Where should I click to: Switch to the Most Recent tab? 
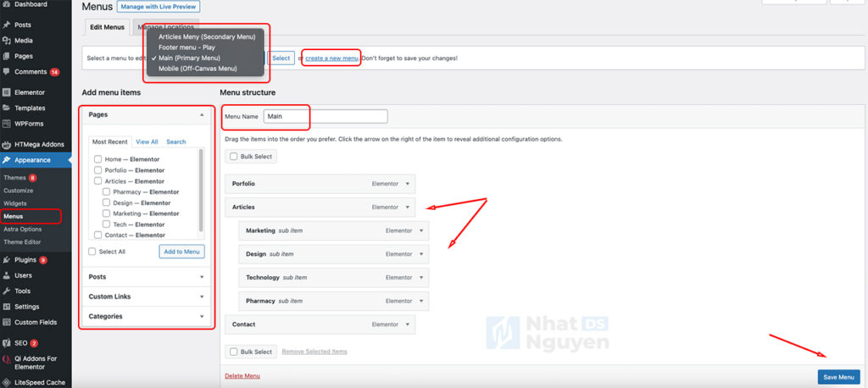[x=109, y=141]
